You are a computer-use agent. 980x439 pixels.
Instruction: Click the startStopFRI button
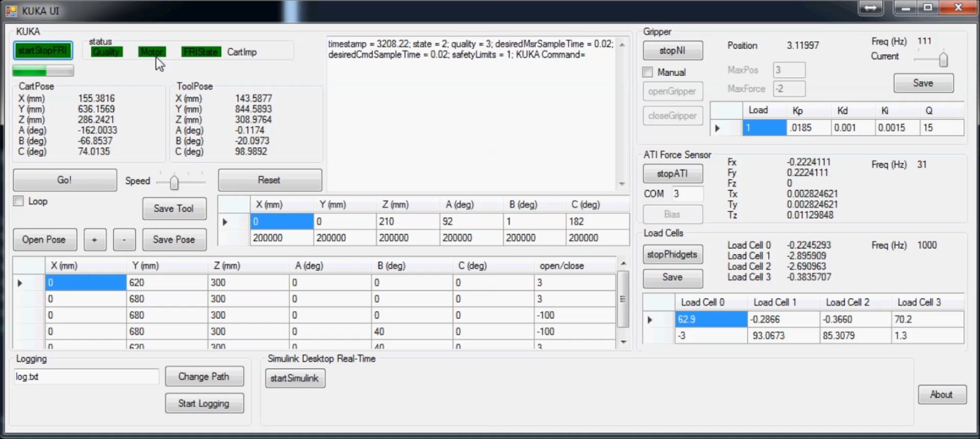pyautogui.click(x=43, y=50)
